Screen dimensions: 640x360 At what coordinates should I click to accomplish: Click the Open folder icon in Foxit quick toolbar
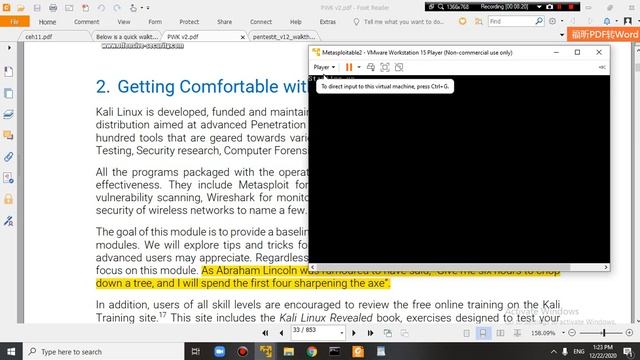click(x=20, y=7)
